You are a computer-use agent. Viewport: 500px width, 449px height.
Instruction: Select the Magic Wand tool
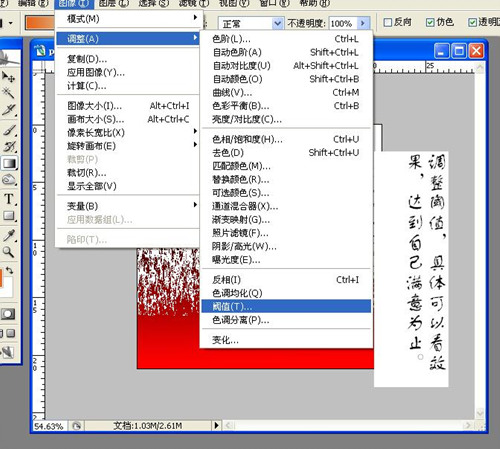[8, 92]
